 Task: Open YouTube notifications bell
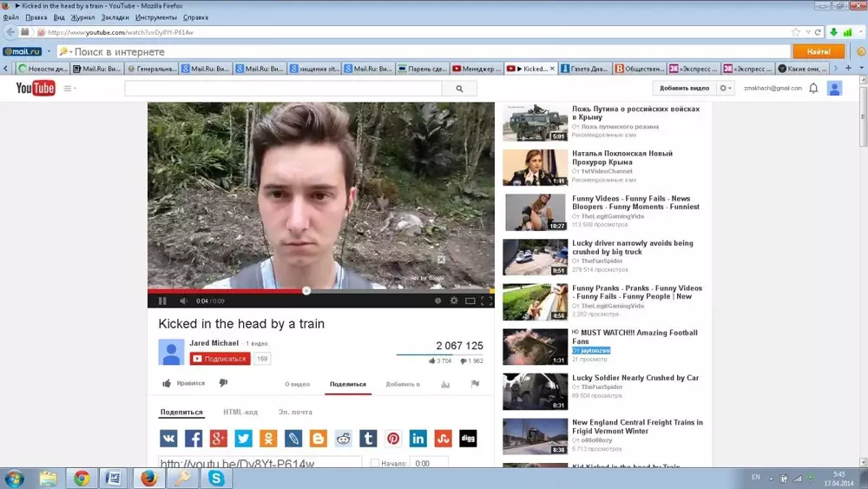(813, 88)
